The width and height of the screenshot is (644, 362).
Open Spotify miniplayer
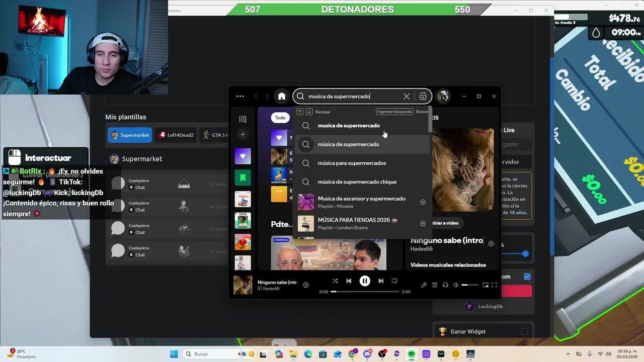click(x=486, y=285)
